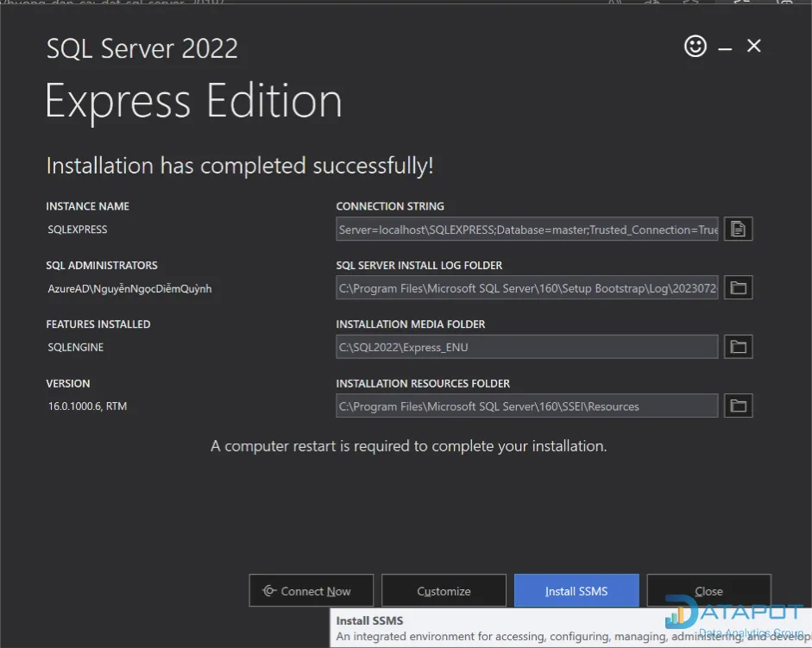Click the VERSION label

click(68, 383)
